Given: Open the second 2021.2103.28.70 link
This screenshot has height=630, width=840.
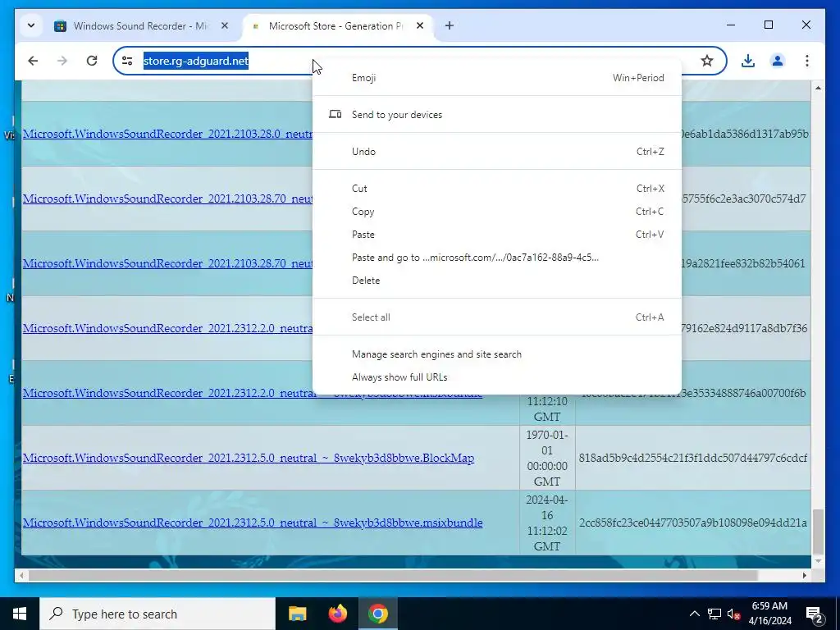Looking at the screenshot, I should [167, 263].
